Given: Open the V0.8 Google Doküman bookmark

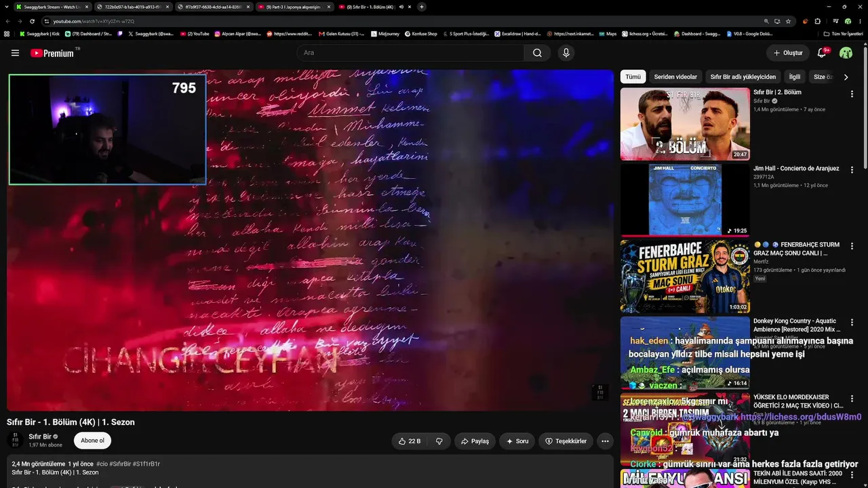Looking at the screenshot, I should 749,33.
